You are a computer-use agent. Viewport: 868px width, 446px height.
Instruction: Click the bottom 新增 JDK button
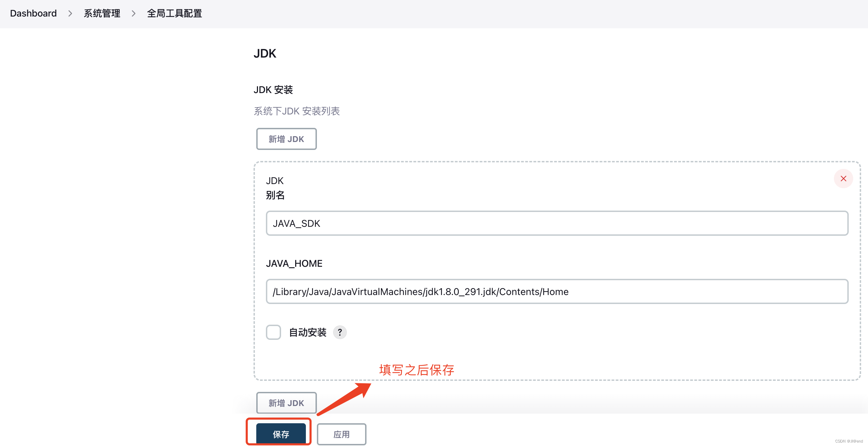click(286, 403)
